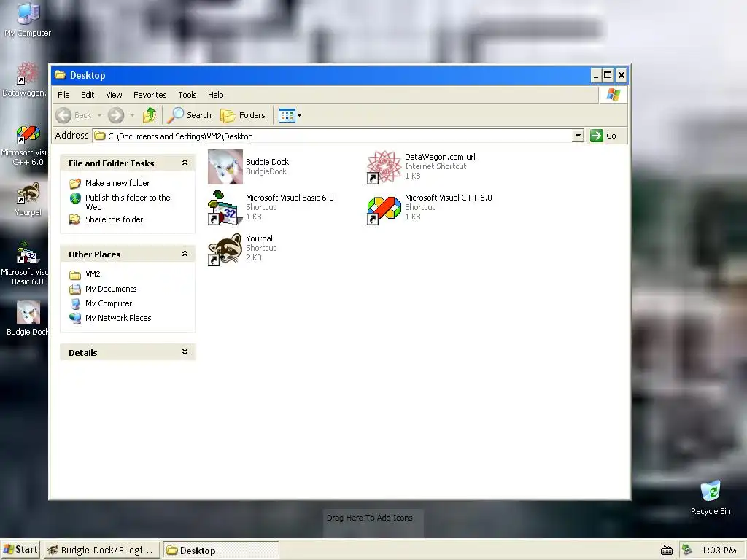Open the Back button history dropdown
Image resolution: width=747 pixels, height=560 pixels.
click(99, 115)
